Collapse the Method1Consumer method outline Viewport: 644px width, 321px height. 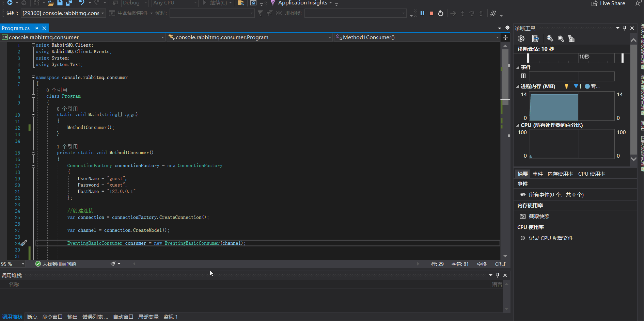coord(33,153)
